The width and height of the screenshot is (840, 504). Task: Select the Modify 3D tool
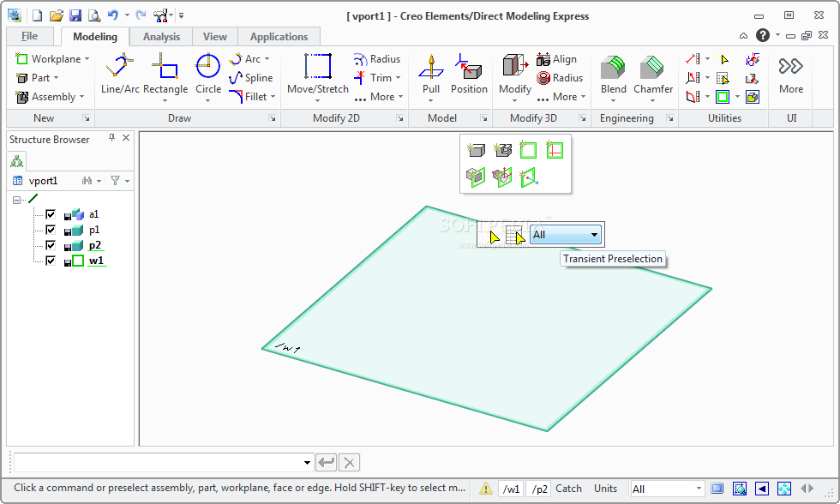tap(515, 75)
